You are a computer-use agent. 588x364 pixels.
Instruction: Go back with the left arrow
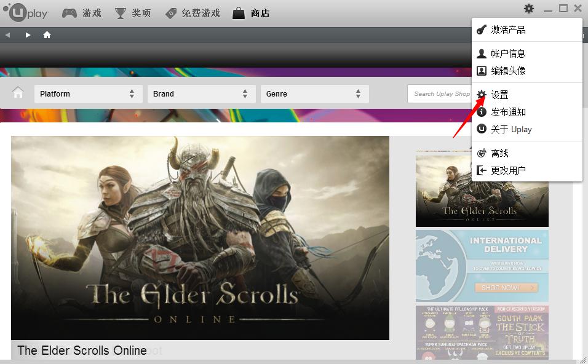pos(7,35)
